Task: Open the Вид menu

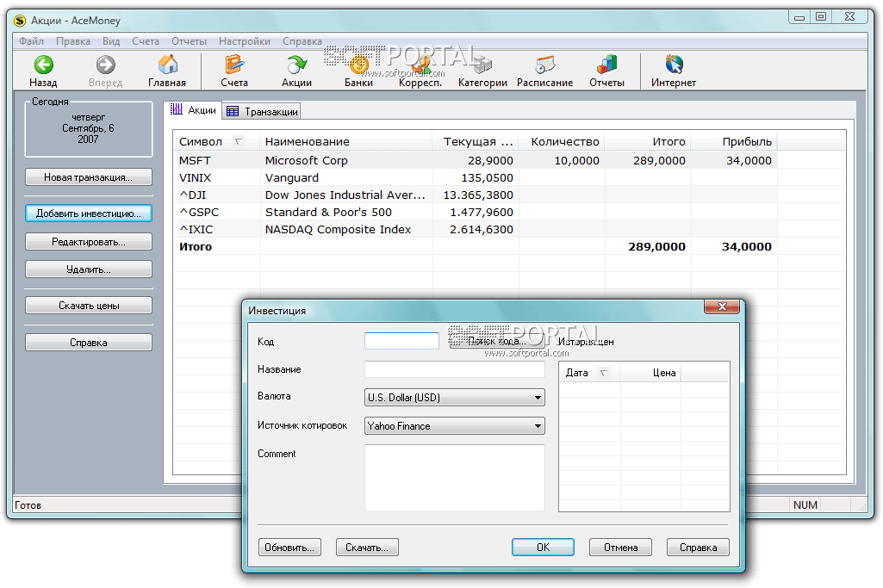Action: pyautogui.click(x=111, y=41)
